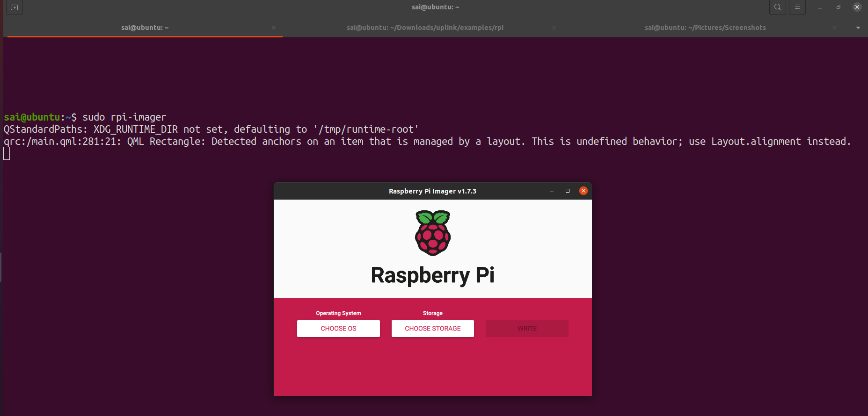Click the terminal cursor block
Image resolution: width=868 pixels, height=416 pixels.
(x=7, y=153)
